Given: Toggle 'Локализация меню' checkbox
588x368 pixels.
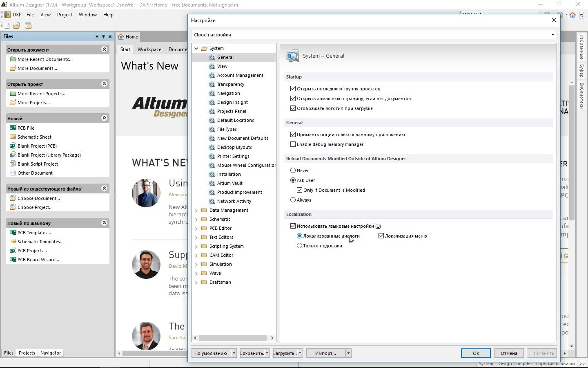Looking at the screenshot, I should pyautogui.click(x=381, y=236).
